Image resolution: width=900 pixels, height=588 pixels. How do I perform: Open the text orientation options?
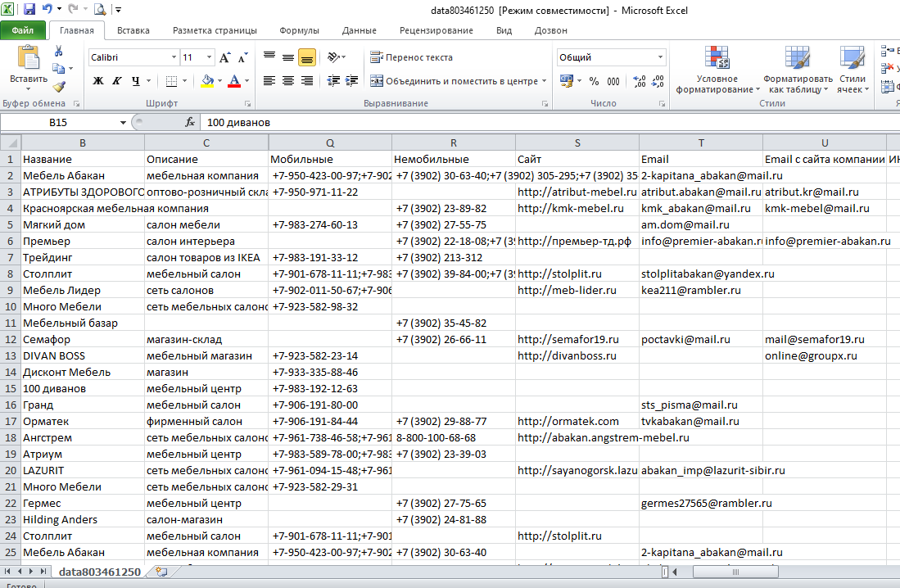tap(337, 57)
